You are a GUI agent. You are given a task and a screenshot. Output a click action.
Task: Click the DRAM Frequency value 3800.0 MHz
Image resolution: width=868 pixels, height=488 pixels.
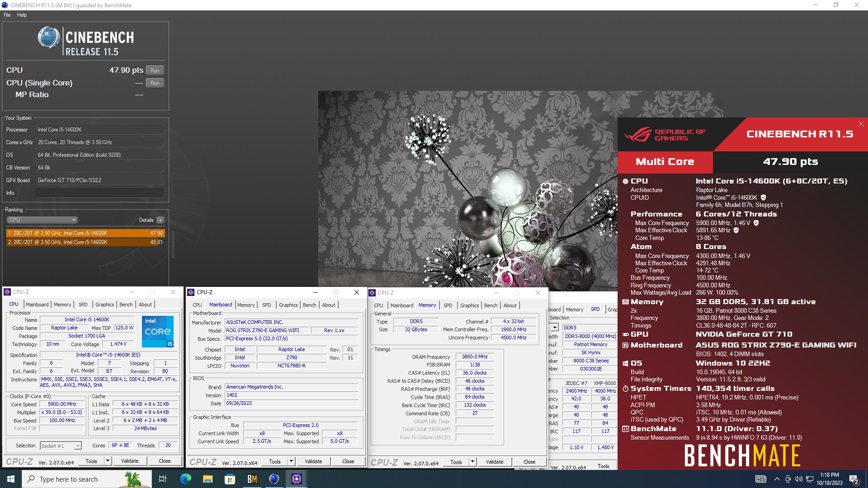click(475, 357)
